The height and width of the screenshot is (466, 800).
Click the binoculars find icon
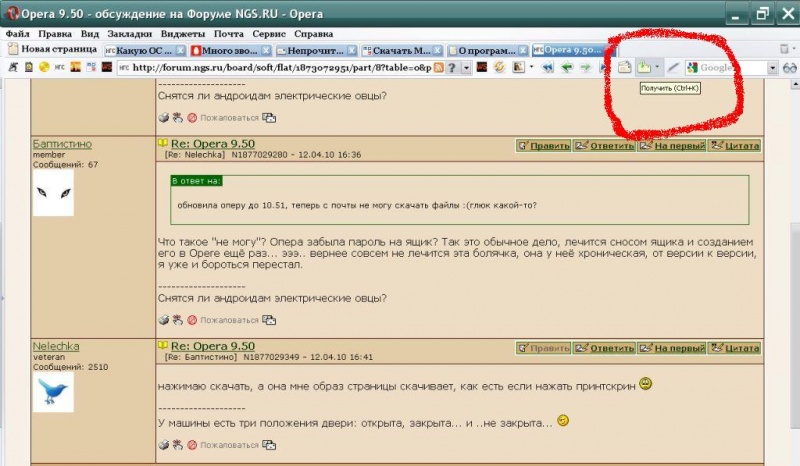[789, 68]
